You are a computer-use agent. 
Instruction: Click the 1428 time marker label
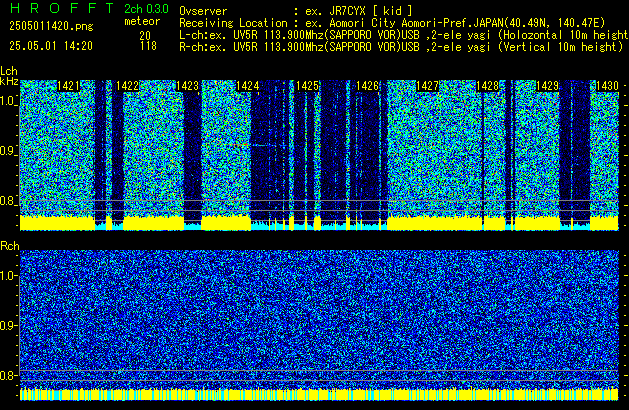[487, 86]
